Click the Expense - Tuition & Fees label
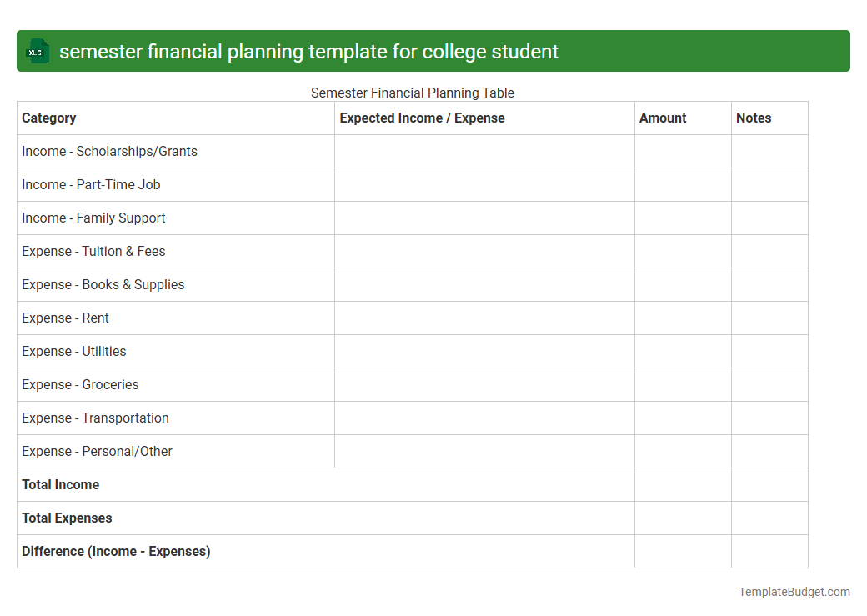This screenshot has height=616, width=867. (93, 251)
